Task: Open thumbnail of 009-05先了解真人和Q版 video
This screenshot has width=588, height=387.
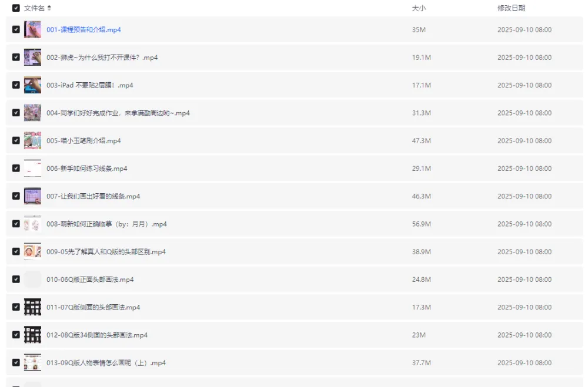Action: click(32, 252)
